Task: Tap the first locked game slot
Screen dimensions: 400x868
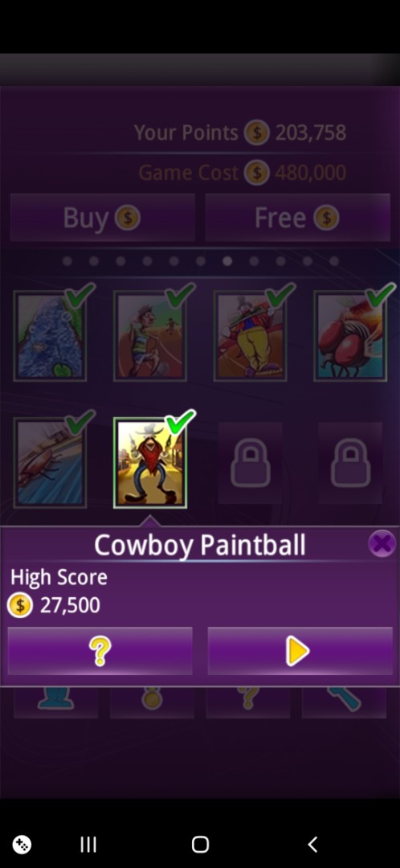Action: point(250,464)
